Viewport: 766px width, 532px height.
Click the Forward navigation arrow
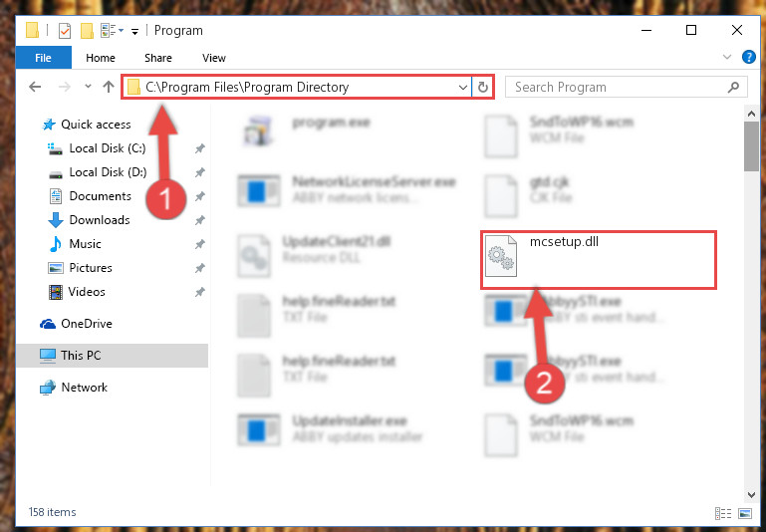coord(64,87)
